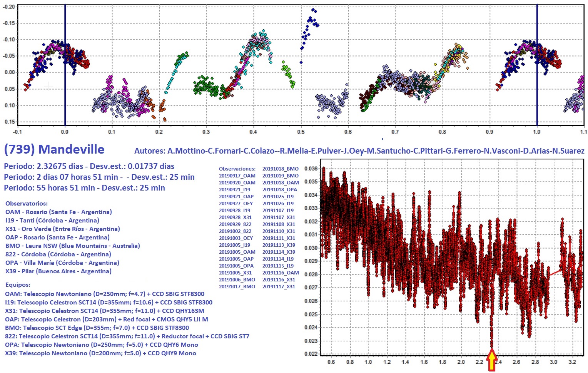Screen dimensions: 588x373
Task: Click observation entry "20191018_OPA"
Action: point(280,189)
